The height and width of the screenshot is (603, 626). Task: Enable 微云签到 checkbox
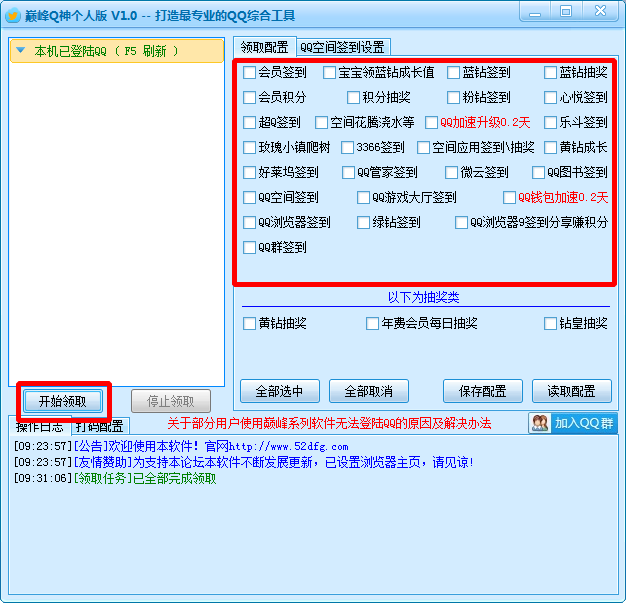[x=451, y=173]
